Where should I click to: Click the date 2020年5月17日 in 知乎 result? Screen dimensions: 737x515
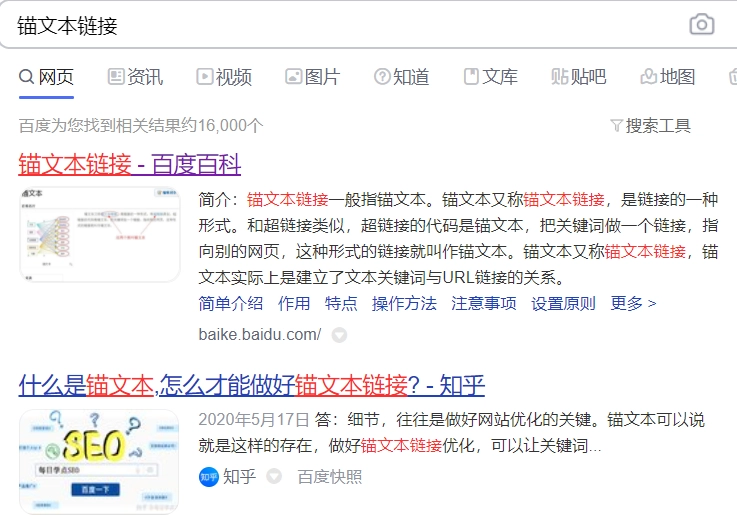coord(253,419)
